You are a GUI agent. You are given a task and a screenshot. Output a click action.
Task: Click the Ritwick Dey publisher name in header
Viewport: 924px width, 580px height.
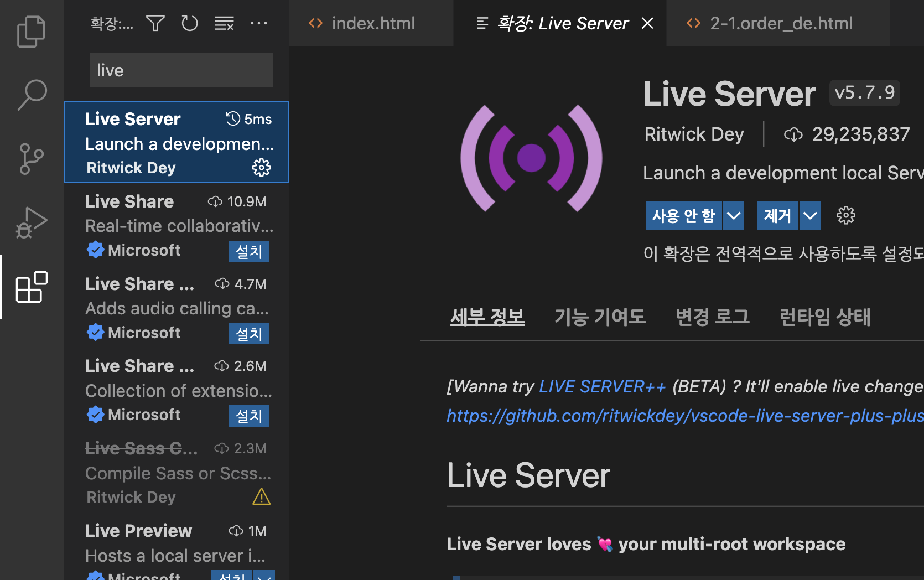point(694,134)
